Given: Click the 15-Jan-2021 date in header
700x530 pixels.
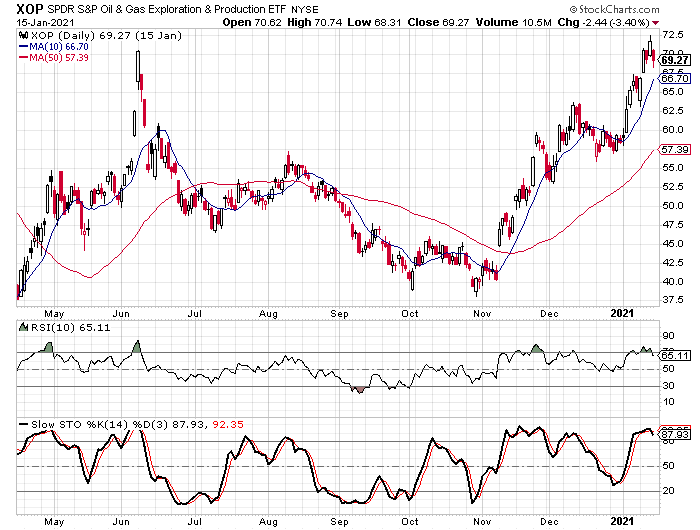Looking at the screenshot, I should [46, 22].
